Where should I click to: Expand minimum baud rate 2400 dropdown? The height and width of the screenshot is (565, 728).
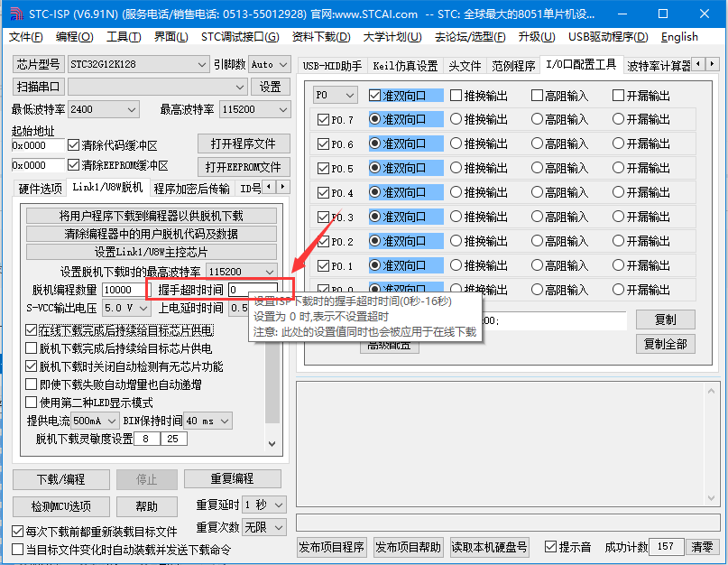tap(132, 109)
